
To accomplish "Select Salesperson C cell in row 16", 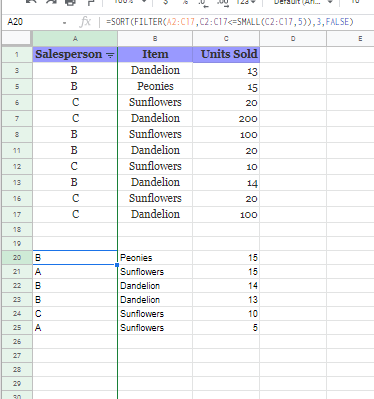I will pyautogui.click(x=75, y=198).
